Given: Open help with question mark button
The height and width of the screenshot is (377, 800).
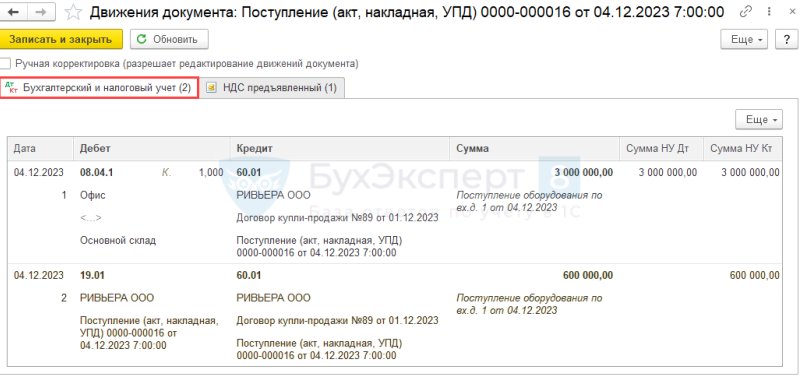Looking at the screenshot, I should click(786, 39).
